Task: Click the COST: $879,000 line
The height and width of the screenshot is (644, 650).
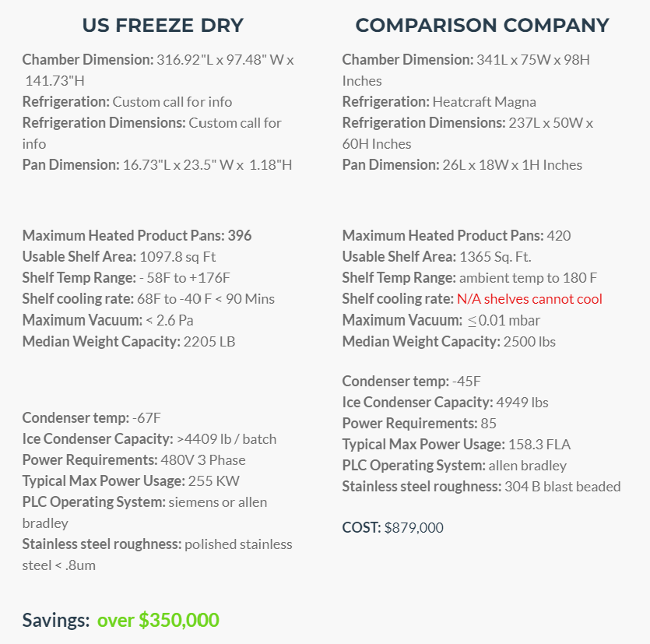Action: (x=392, y=527)
